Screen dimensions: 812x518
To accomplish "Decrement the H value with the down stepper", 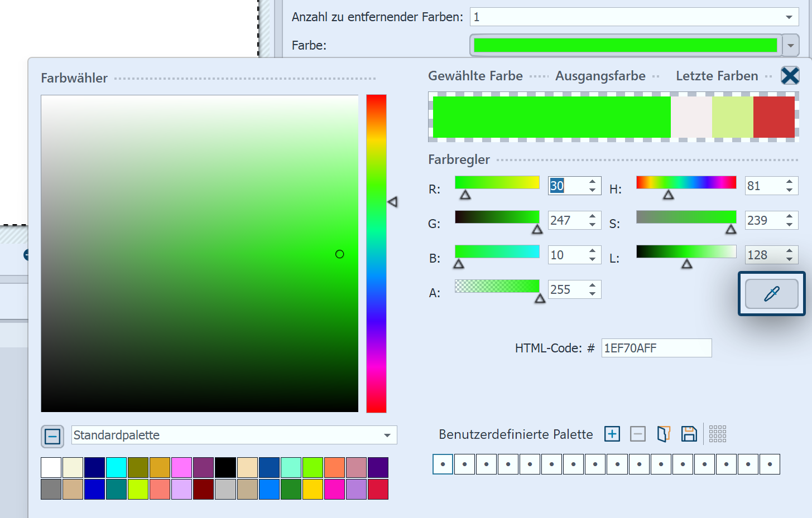I will pos(789,190).
